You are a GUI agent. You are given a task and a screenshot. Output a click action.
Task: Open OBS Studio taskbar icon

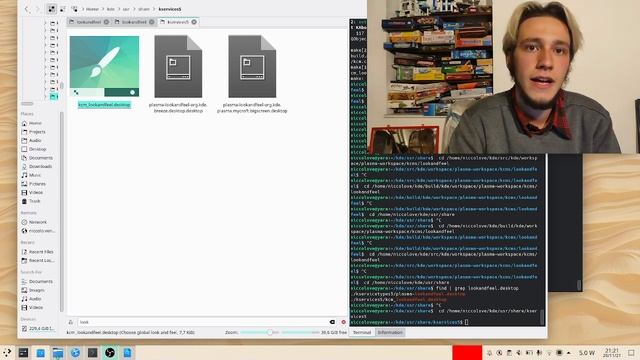pos(110,353)
